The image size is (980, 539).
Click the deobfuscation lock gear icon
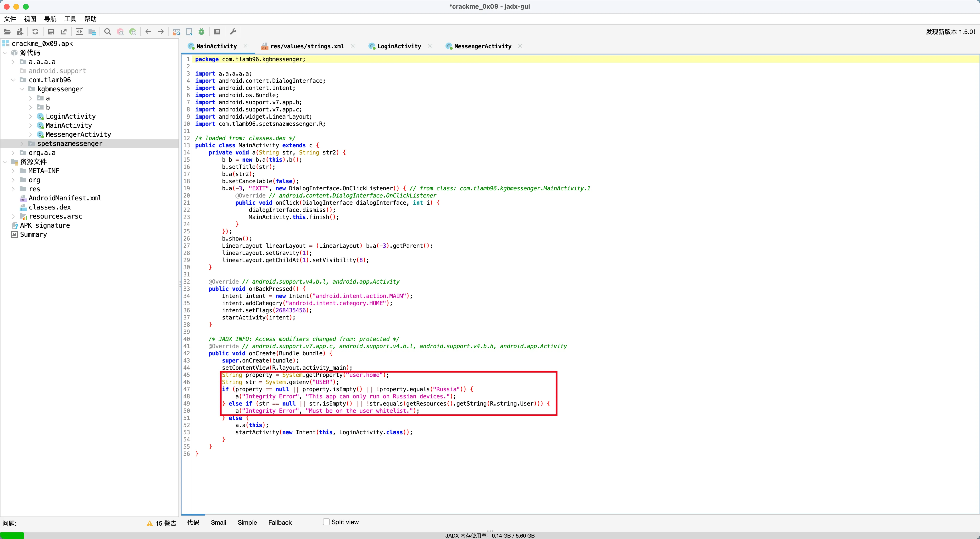pos(176,32)
